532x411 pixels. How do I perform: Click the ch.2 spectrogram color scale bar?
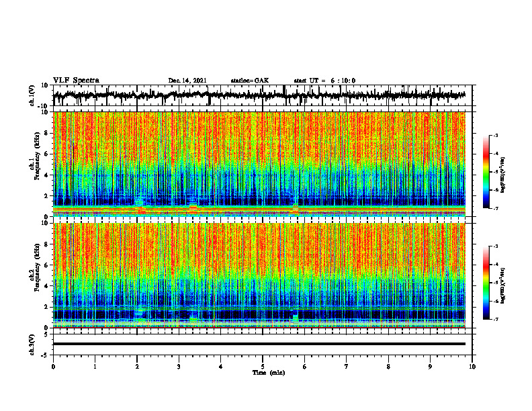(486, 283)
